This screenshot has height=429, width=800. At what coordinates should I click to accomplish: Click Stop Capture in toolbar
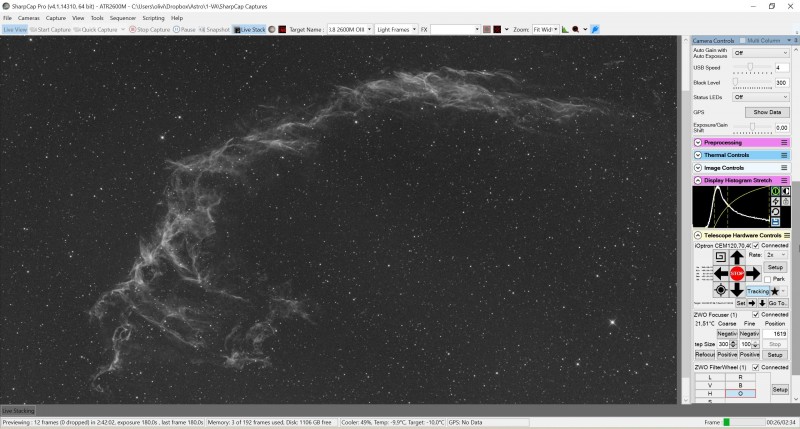[149, 30]
